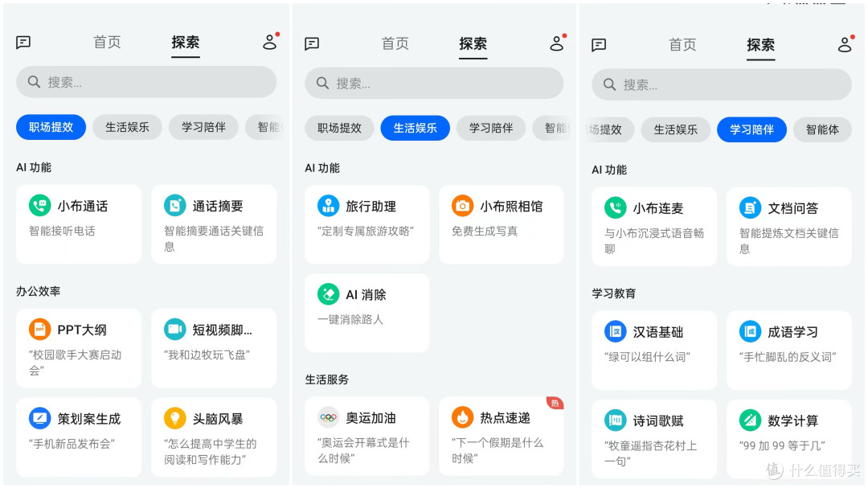
Task: Tap “我和边牧玩飞盘” prompt text
Action: [207, 355]
